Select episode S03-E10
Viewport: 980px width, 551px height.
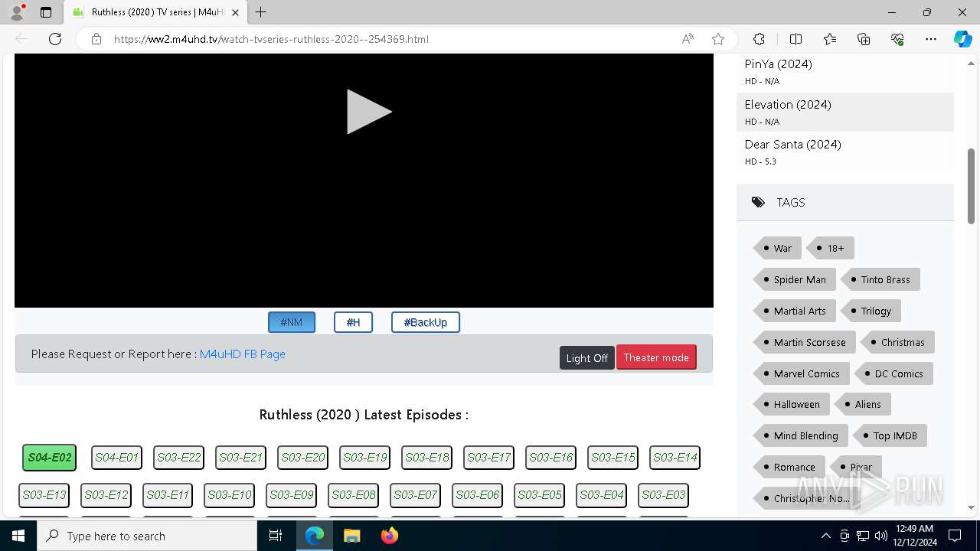[230, 495]
